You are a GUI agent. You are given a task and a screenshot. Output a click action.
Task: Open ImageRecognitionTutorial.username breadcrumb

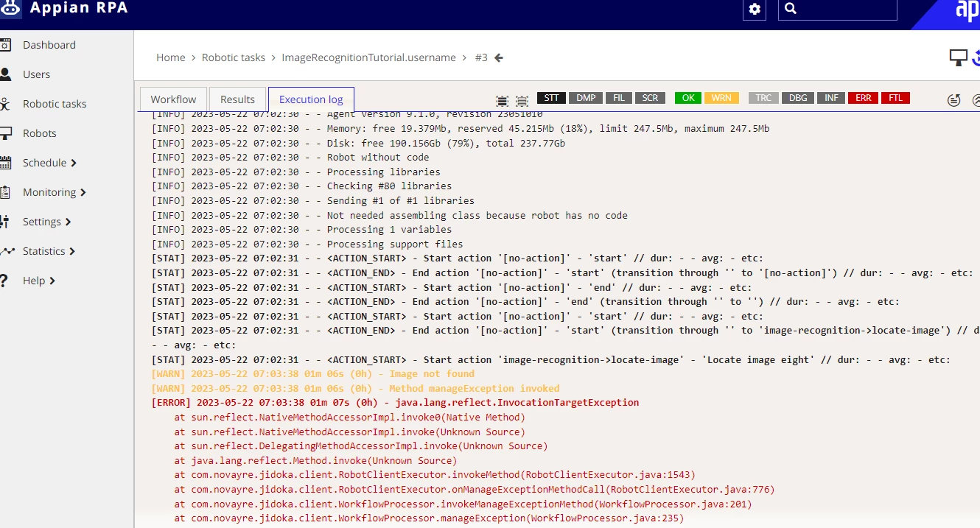(x=368, y=57)
